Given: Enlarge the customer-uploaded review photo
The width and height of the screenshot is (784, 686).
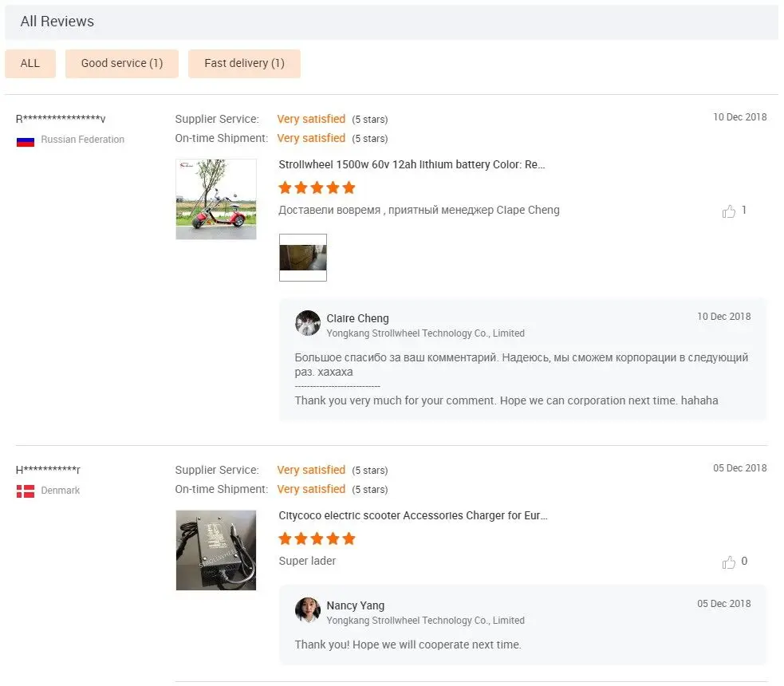Looking at the screenshot, I should [303, 258].
